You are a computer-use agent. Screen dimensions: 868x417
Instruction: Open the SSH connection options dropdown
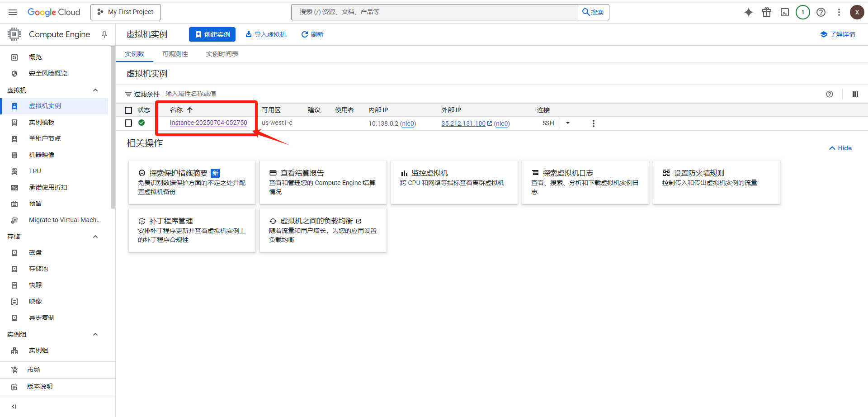click(x=568, y=123)
